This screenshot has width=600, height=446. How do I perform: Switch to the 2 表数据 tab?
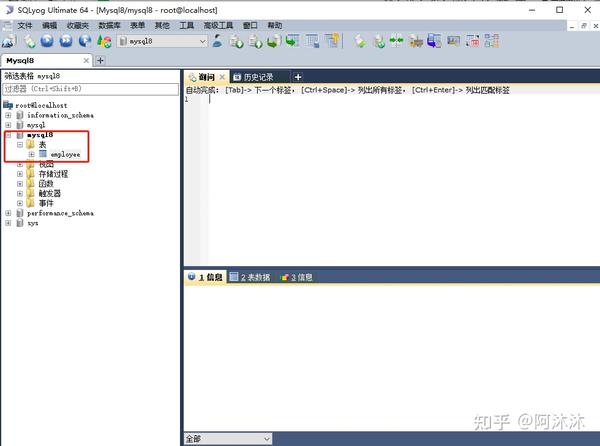click(x=250, y=277)
